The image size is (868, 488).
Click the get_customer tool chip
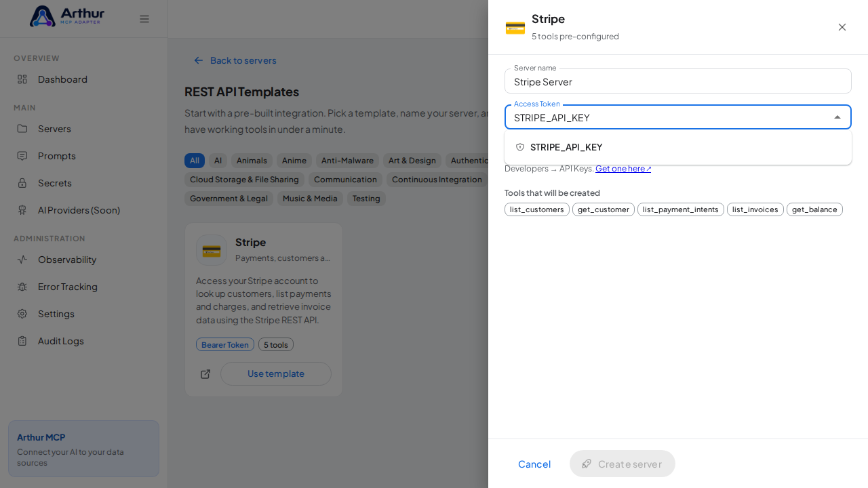pos(604,209)
